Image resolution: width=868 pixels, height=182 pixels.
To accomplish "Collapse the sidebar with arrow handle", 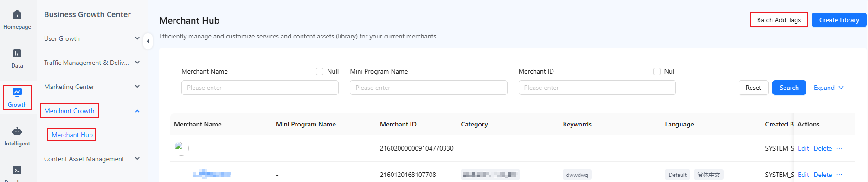I will (148, 41).
